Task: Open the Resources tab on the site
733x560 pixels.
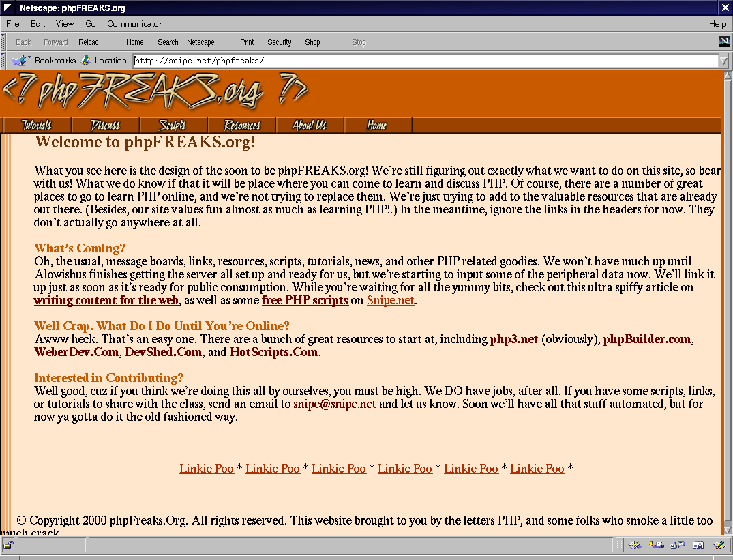Action: click(x=241, y=126)
